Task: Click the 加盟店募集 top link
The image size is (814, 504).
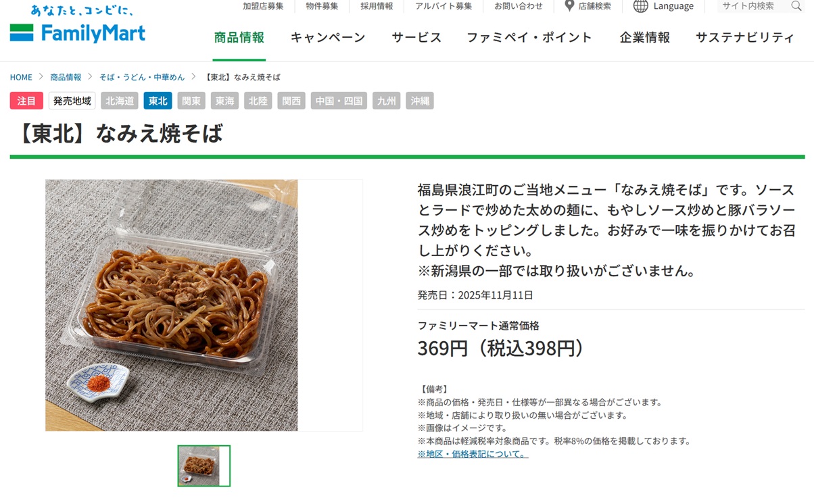Action: (263, 6)
